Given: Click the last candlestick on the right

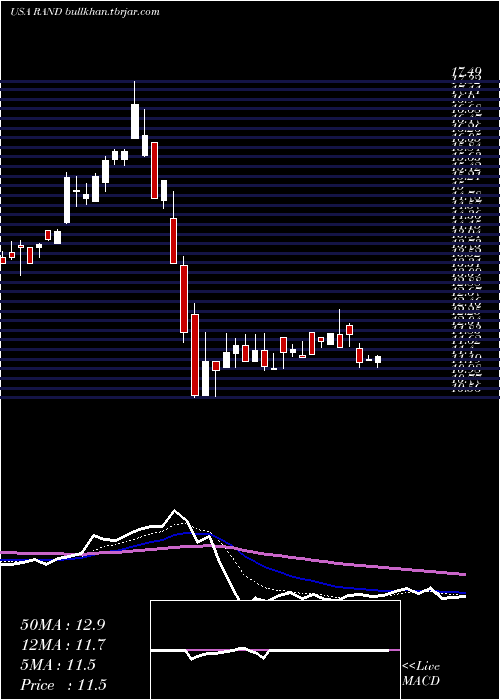Looking at the screenshot, I should point(378,360).
